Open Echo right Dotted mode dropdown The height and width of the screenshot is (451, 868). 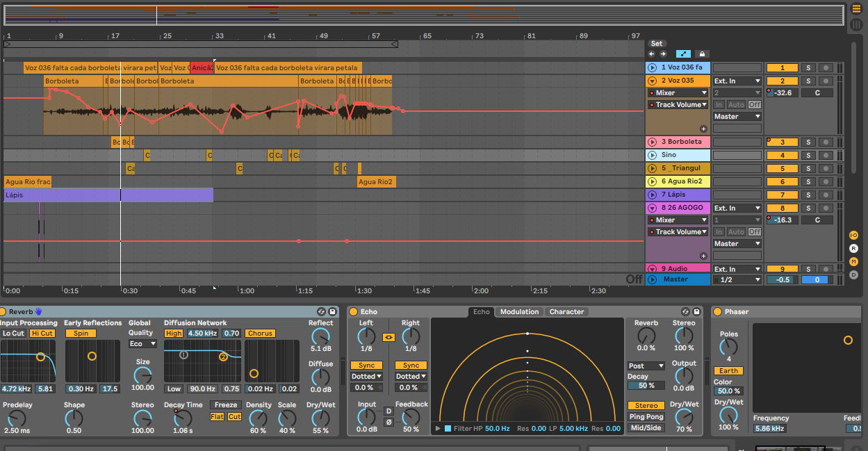tap(411, 377)
